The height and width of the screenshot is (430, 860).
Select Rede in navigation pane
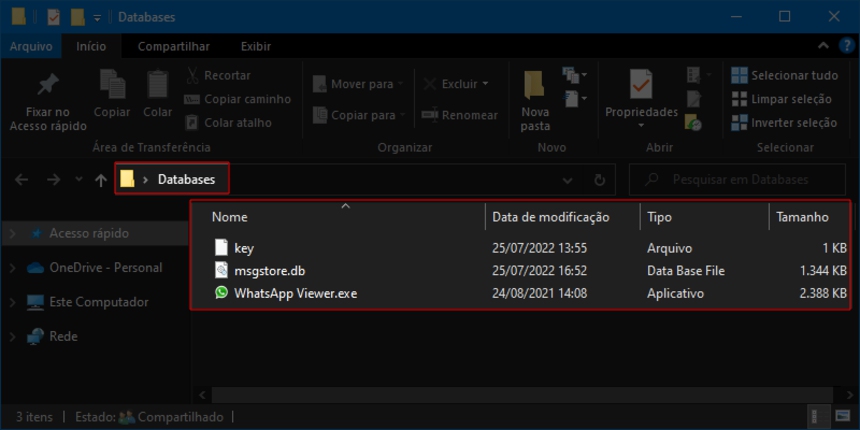click(52, 336)
